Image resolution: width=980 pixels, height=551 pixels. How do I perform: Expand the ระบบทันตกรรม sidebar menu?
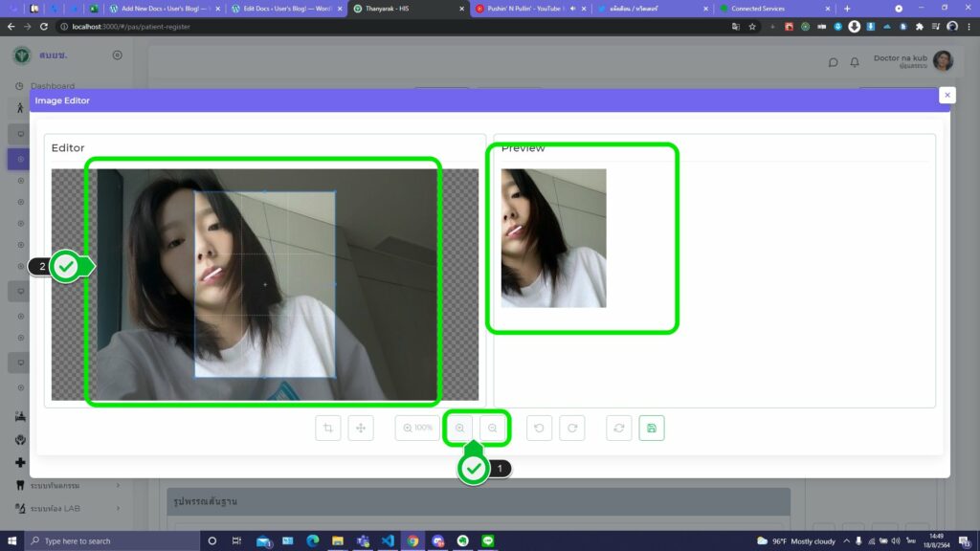point(67,485)
